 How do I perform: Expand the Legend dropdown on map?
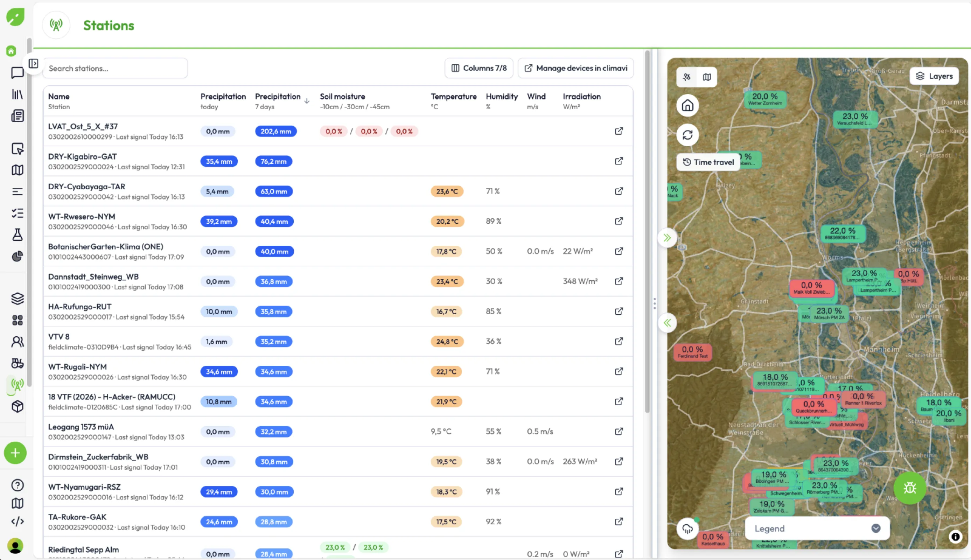click(x=817, y=528)
